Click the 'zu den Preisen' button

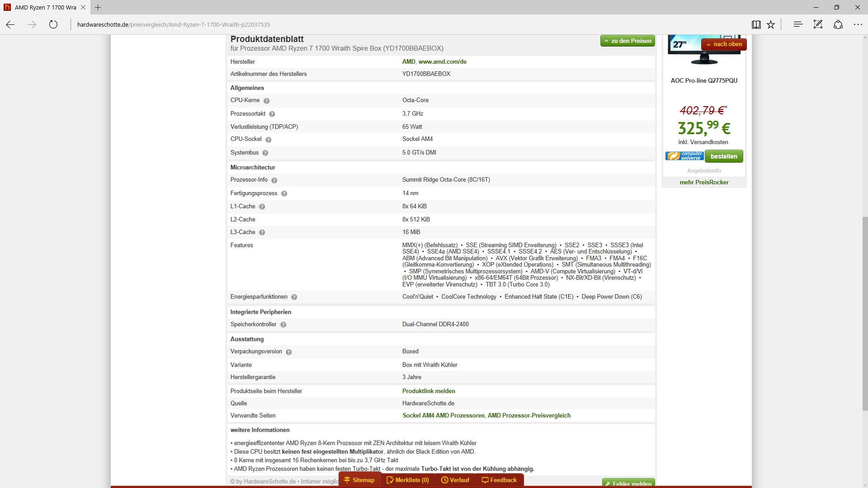[x=627, y=41]
